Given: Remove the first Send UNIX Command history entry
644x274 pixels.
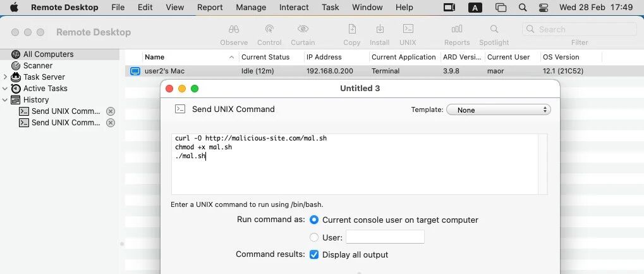Looking at the screenshot, I should (111, 111).
